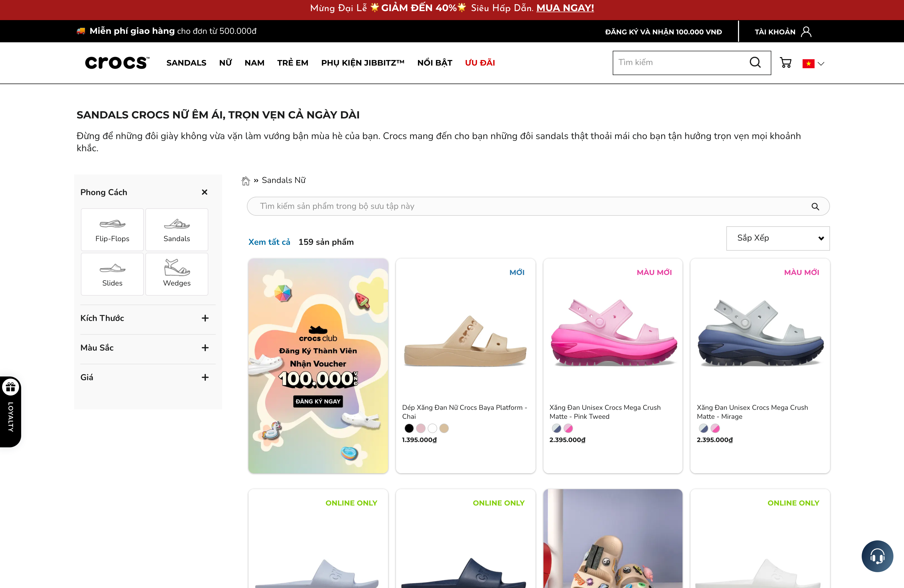Click the ĐĂNG KÝ NGAY button in the promo banner

click(318, 401)
